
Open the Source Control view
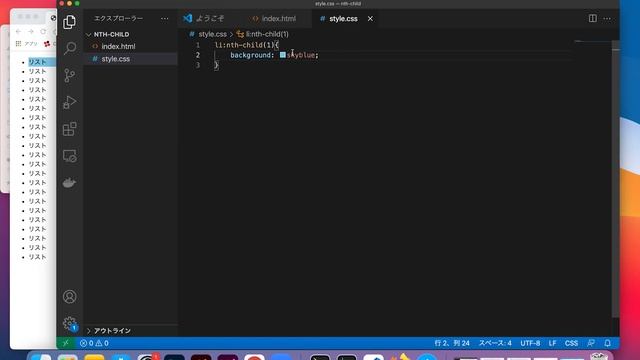click(69, 76)
